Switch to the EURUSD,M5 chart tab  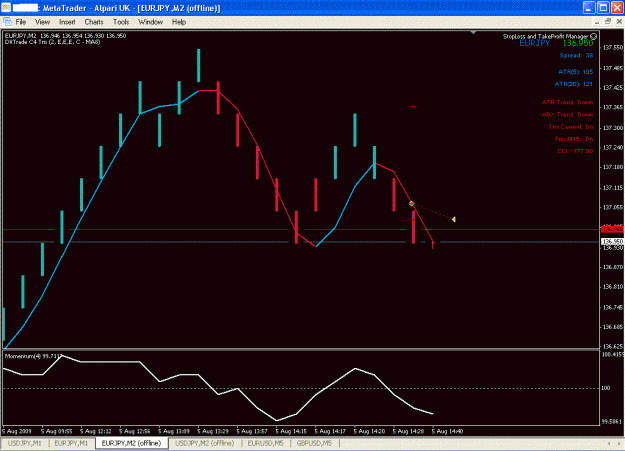265,443
